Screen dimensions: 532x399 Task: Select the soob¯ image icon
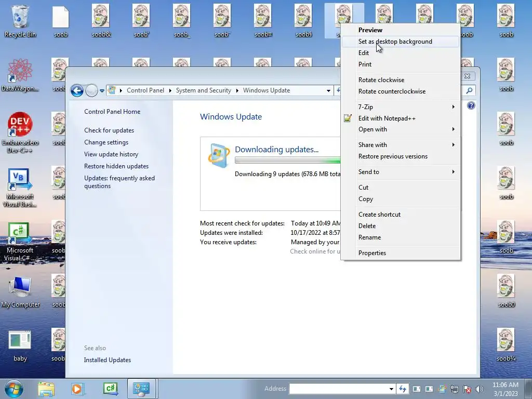click(x=222, y=21)
